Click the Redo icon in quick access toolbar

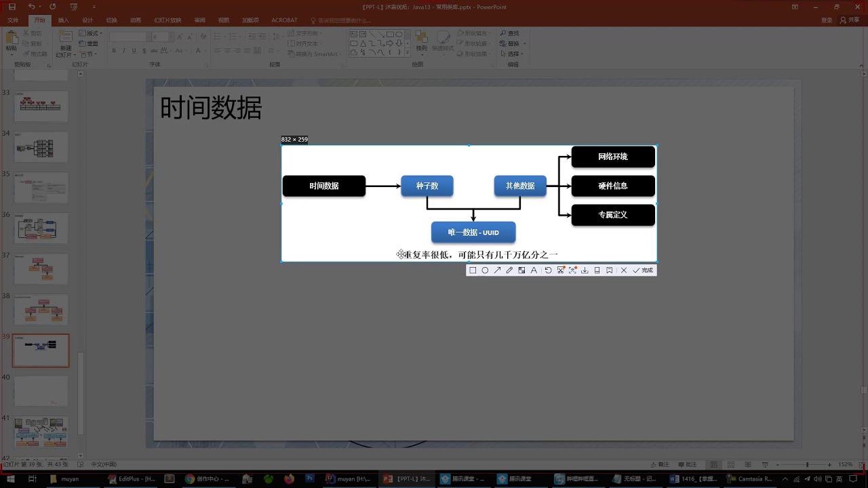click(x=53, y=7)
